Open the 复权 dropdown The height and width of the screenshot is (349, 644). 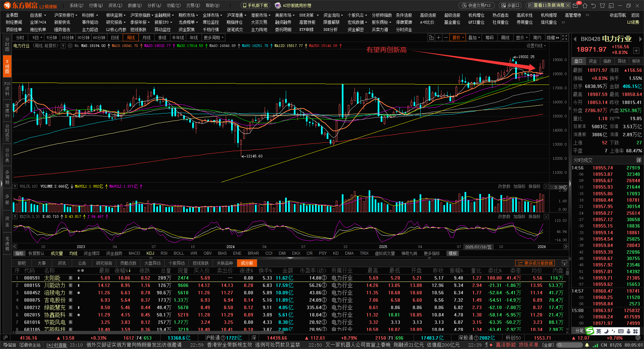click(x=458, y=38)
